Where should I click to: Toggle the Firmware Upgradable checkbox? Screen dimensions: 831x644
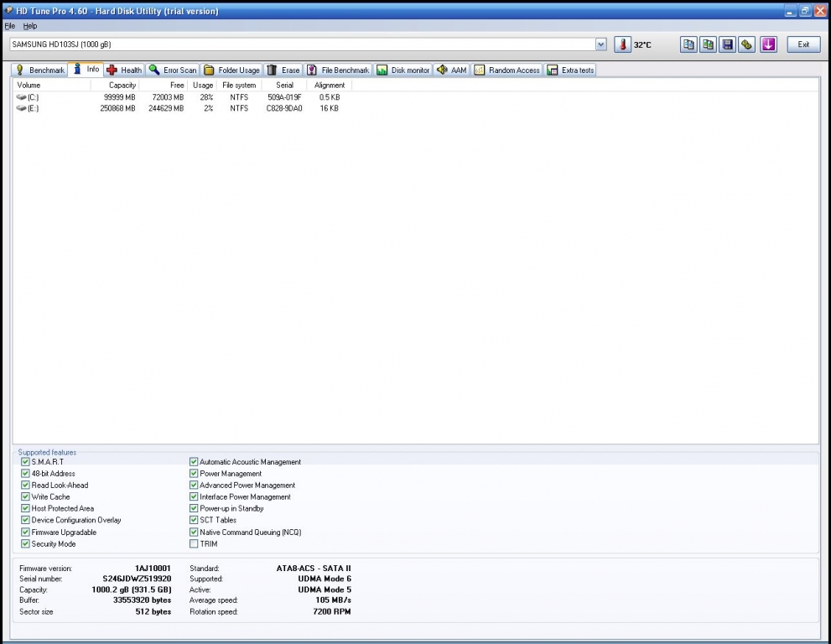25,532
